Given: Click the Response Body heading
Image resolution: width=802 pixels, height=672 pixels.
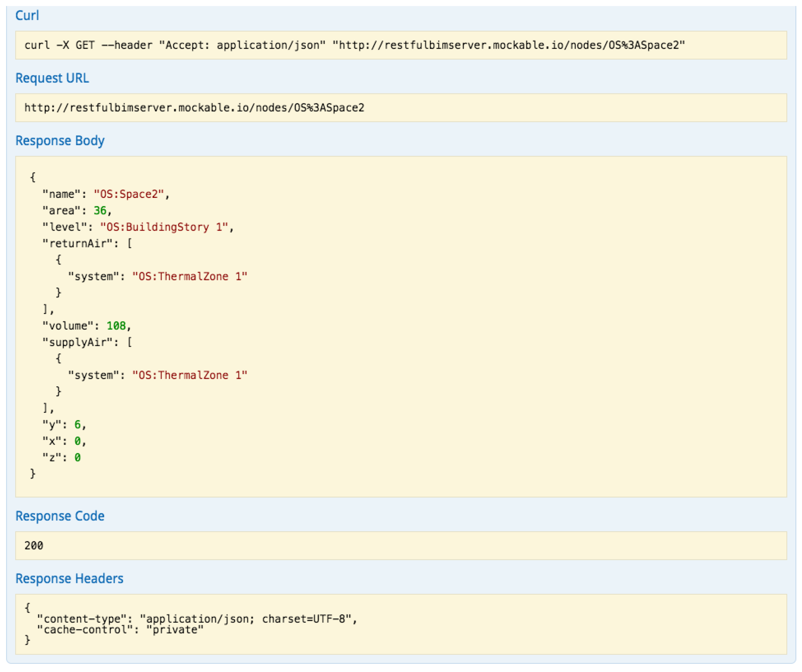Looking at the screenshot, I should pyautogui.click(x=60, y=140).
